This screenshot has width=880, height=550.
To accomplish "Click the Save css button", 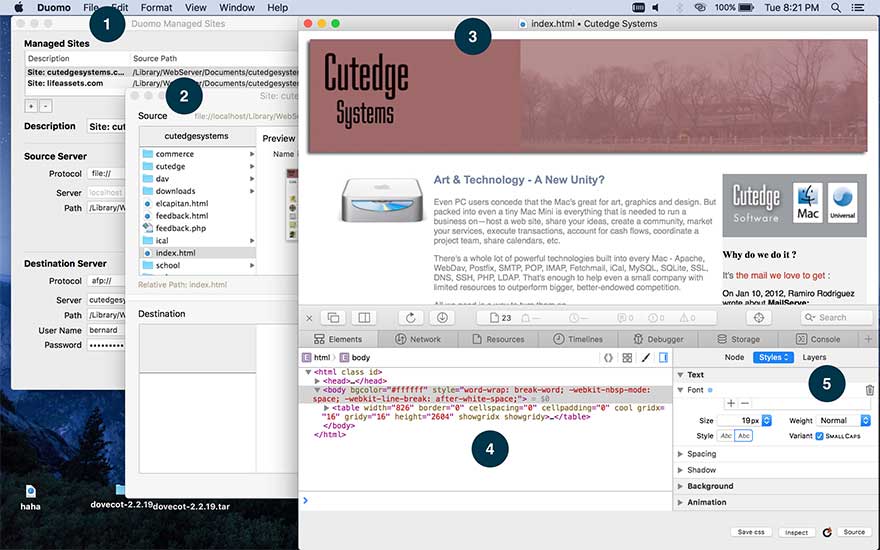I will [750, 532].
